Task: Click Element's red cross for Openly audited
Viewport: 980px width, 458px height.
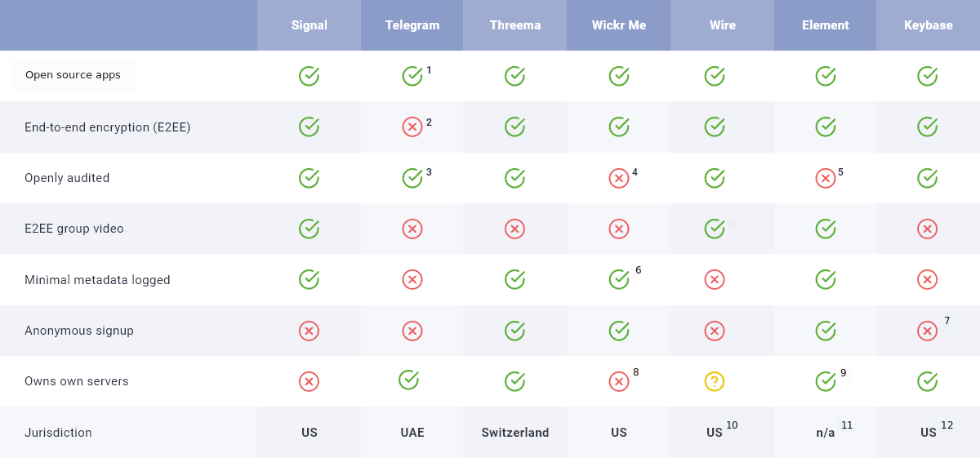Action: (x=826, y=178)
